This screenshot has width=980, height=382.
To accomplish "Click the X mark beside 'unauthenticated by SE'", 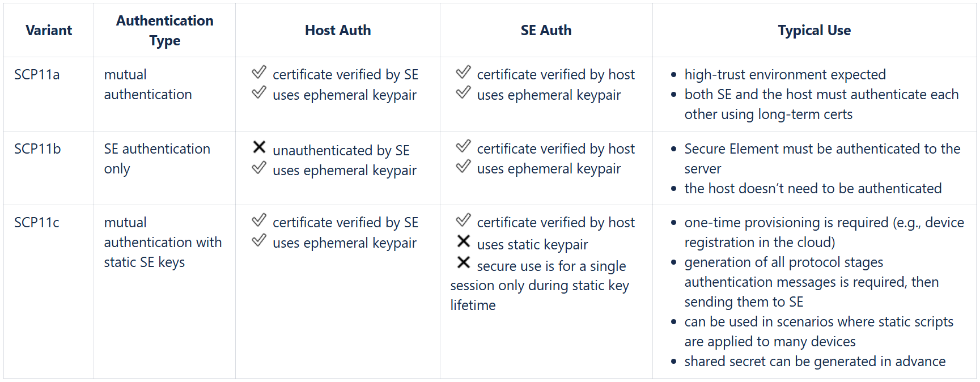I will point(259,147).
